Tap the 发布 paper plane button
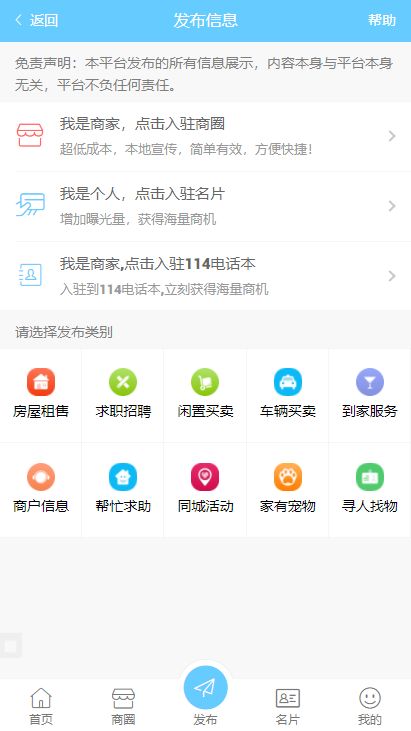 [206, 688]
